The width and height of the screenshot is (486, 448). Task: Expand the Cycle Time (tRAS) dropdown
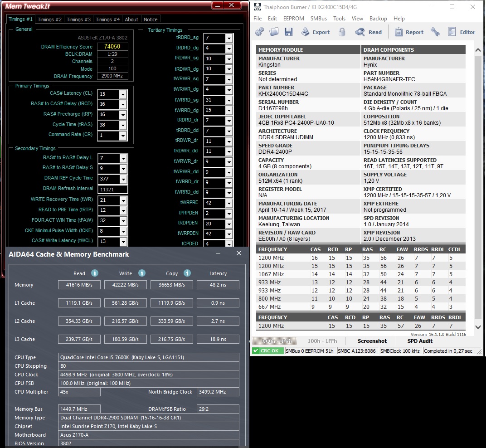tap(123, 125)
